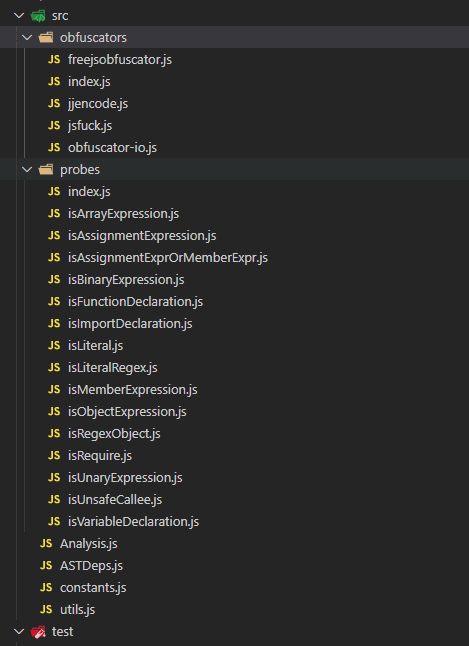The height and width of the screenshot is (646, 469).
Task: Click JS icon beside Analysis.js
Action: pos(46,543)
